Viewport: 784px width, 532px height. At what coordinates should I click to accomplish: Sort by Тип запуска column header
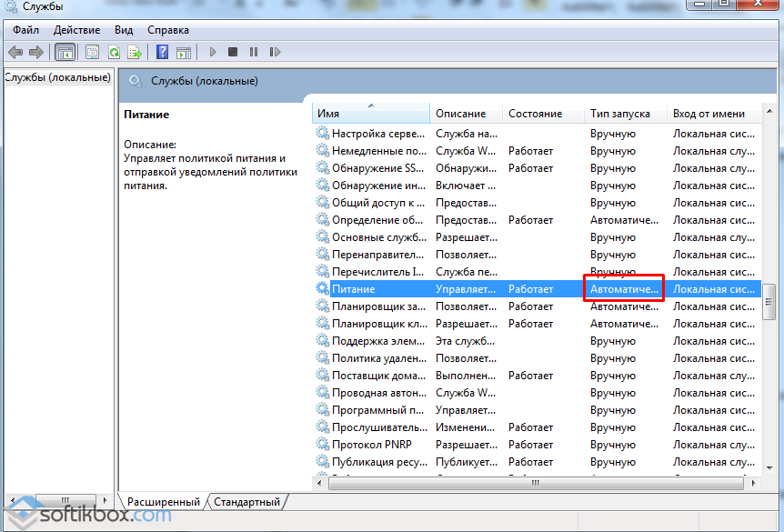623,114
